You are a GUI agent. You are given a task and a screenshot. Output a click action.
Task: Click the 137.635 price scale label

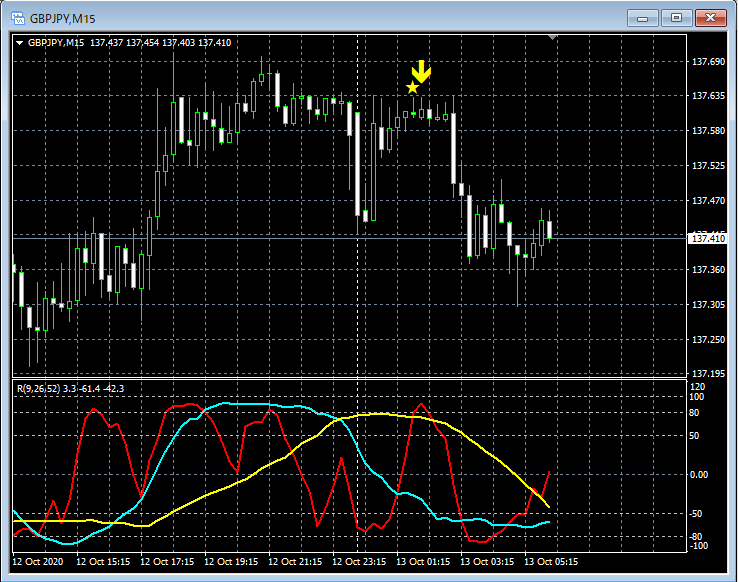[708, 96]
